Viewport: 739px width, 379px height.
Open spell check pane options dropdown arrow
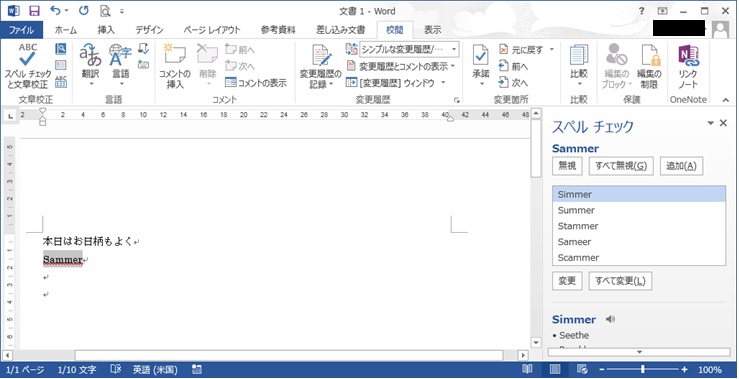(x=710, y=123)
